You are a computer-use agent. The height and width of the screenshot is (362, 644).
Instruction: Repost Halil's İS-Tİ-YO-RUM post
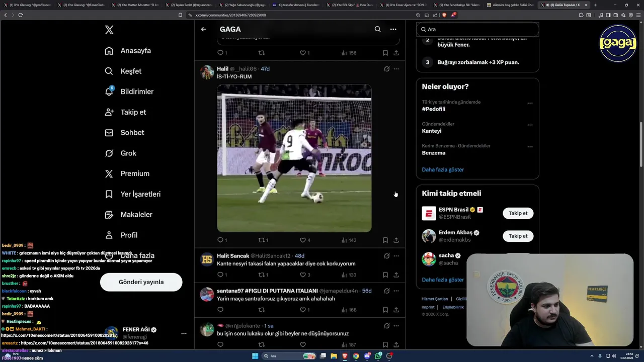point(262,240)
